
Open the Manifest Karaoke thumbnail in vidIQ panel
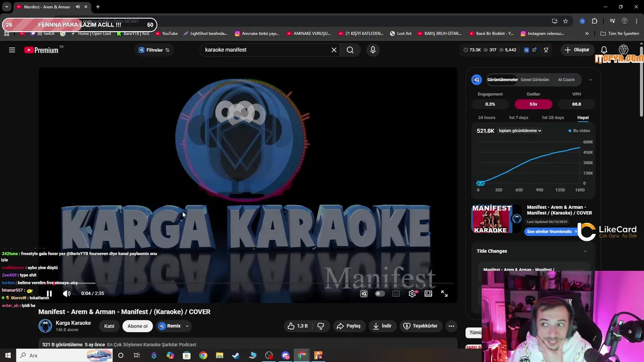point(497,219)
